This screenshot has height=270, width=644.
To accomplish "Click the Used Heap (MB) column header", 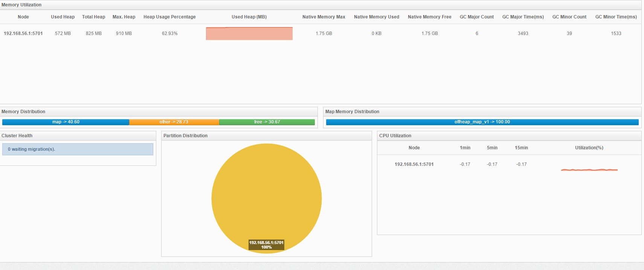I will [249, 17].
